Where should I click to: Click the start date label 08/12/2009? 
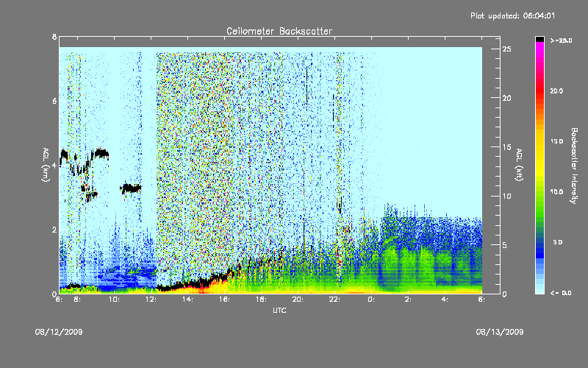point(59,332)
